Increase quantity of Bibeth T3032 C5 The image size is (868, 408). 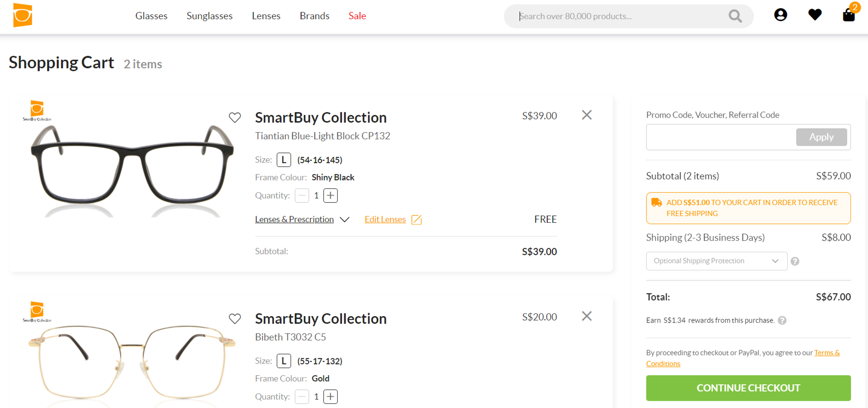point(330,396)
